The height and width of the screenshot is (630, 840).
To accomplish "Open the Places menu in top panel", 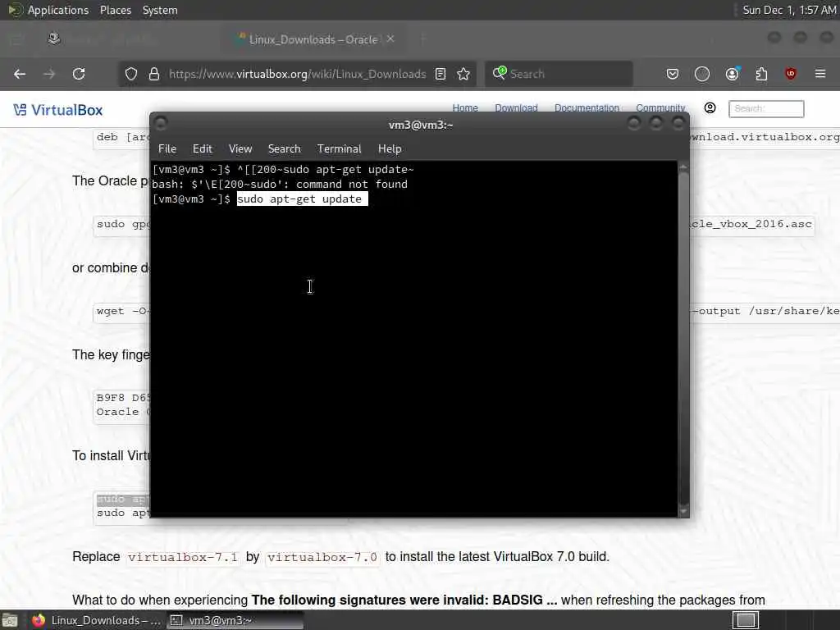I will tap(115, 10).
